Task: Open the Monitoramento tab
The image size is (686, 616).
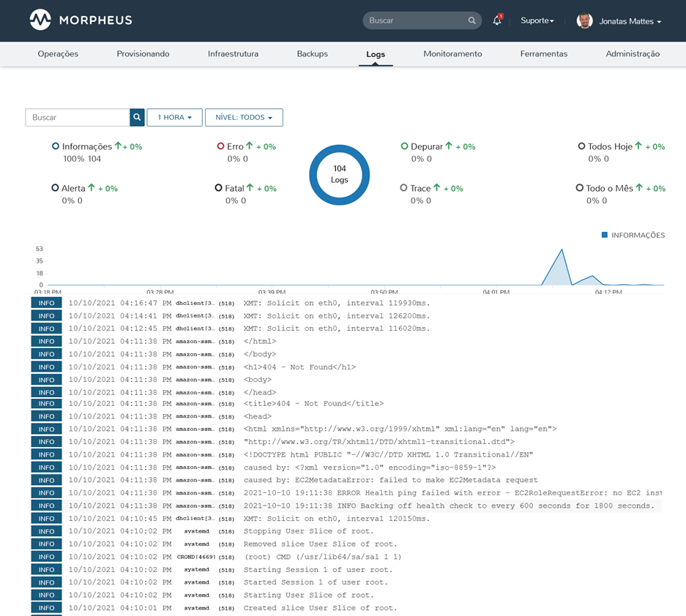Action: click(452, 54)
